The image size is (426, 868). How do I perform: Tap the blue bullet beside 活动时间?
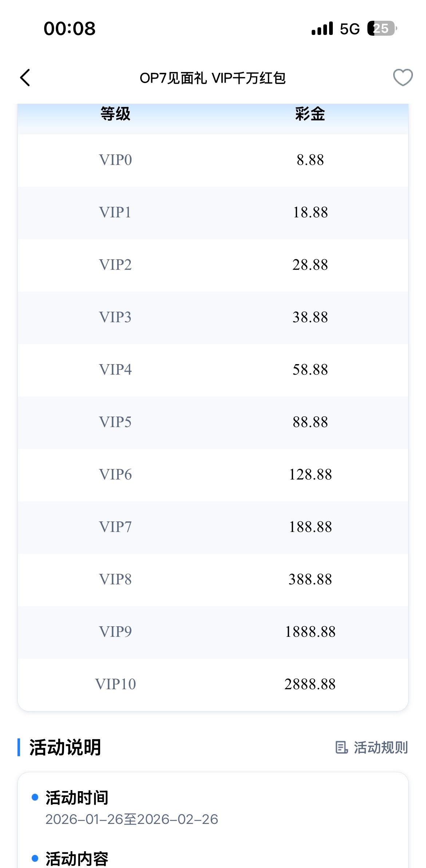click(x=35, y=797)
